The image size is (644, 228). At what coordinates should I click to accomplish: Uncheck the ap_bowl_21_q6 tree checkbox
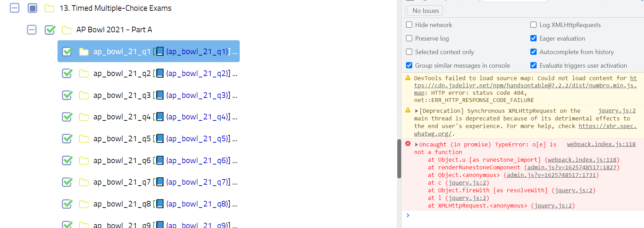click(x=67, y=160)
